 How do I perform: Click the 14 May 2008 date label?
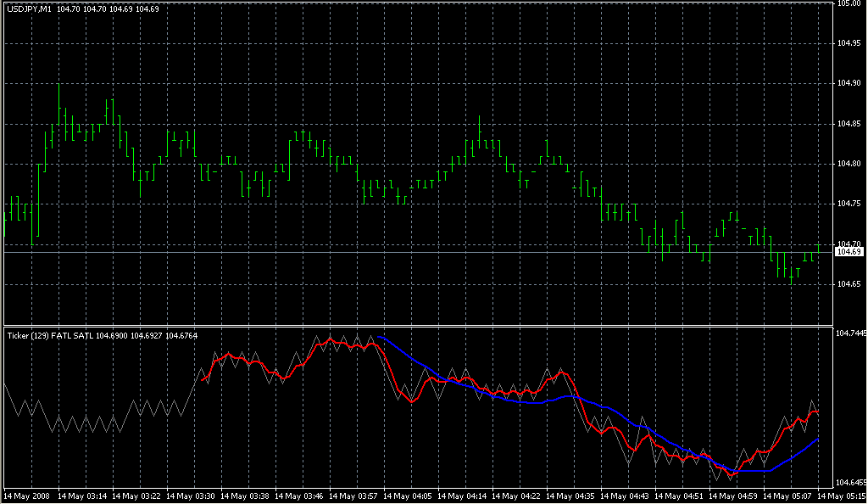click(x=25, y=496)
